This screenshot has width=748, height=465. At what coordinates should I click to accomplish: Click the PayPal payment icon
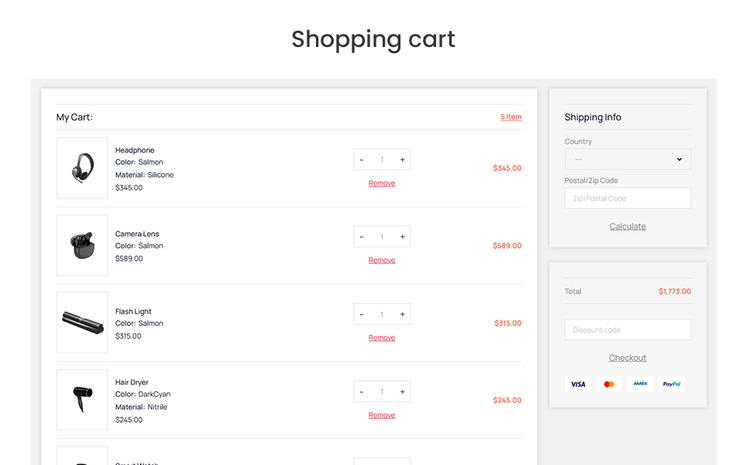[671, 384]
